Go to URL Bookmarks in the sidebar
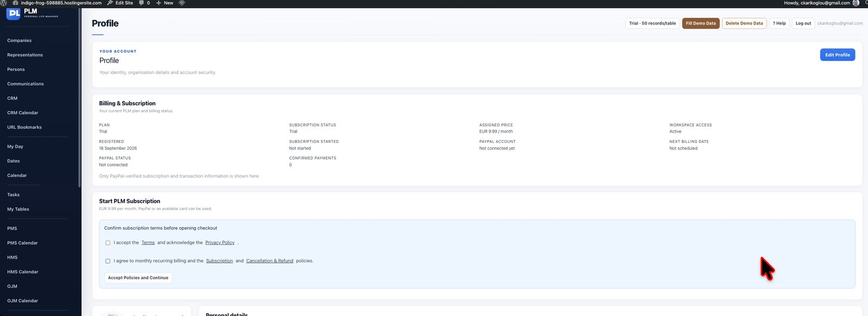868x316 pixels. point(24,127)
